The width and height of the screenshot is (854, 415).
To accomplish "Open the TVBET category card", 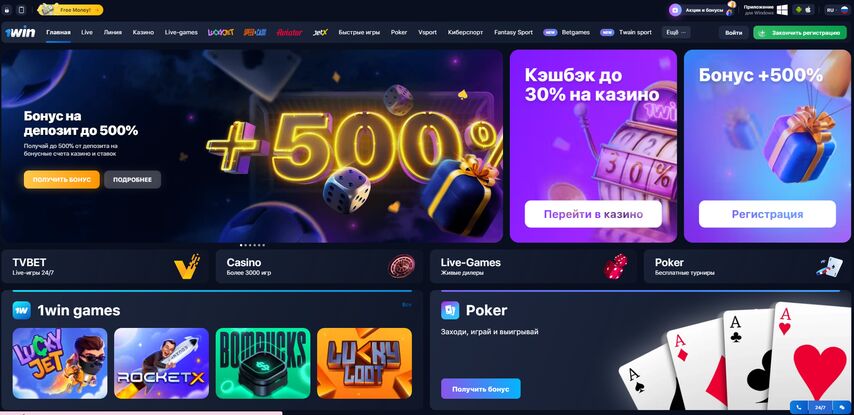I will click(105, 266).
